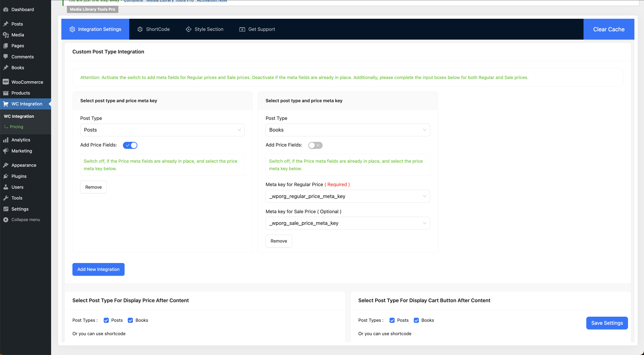Click the Analytics bar chart icon
The width and height of the screenshot is (644, 355).
tap(6, 140)
